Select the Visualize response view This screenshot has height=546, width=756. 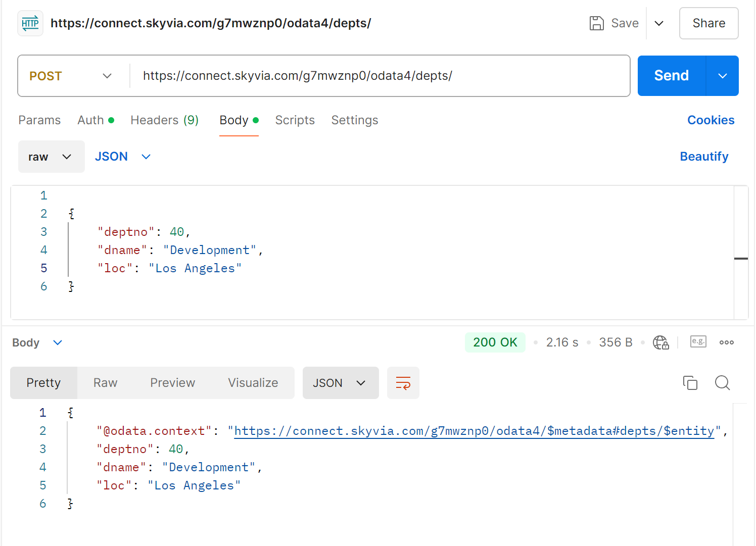point(253,383)
